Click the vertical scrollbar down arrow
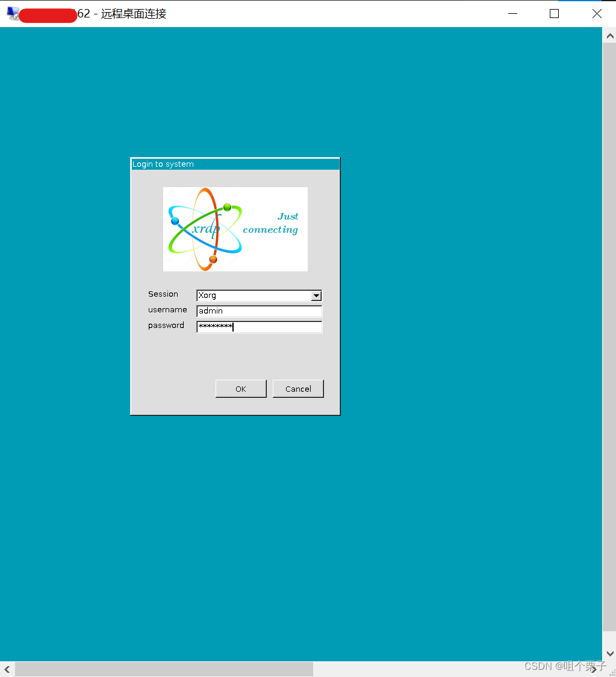This screenshot has height=677, width=616. click(610, 654)
